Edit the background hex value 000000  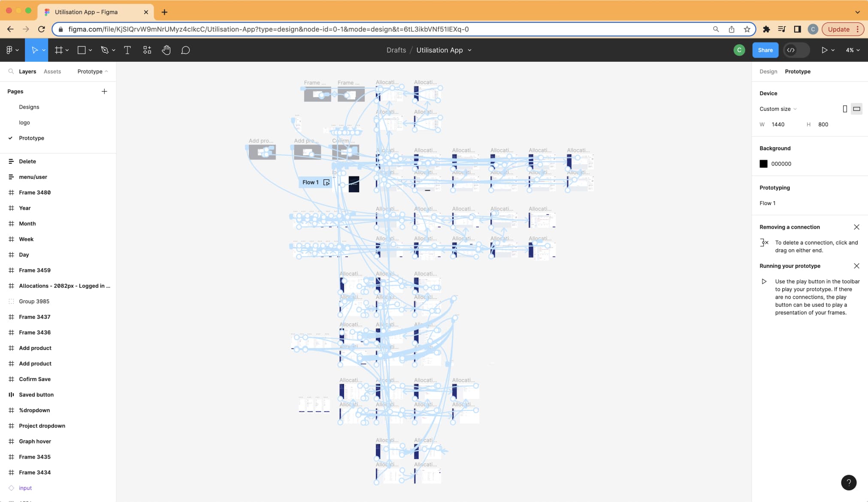[x=781, y=163]
